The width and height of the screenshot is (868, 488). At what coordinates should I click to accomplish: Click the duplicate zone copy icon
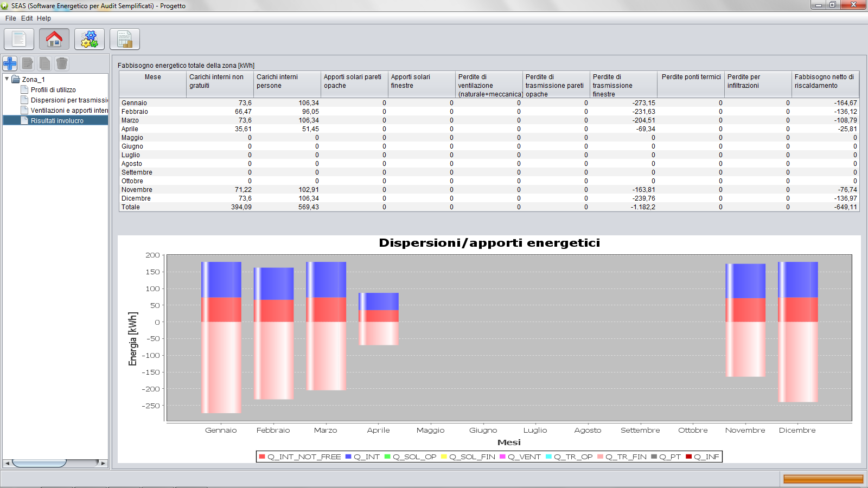click(45, 63)
